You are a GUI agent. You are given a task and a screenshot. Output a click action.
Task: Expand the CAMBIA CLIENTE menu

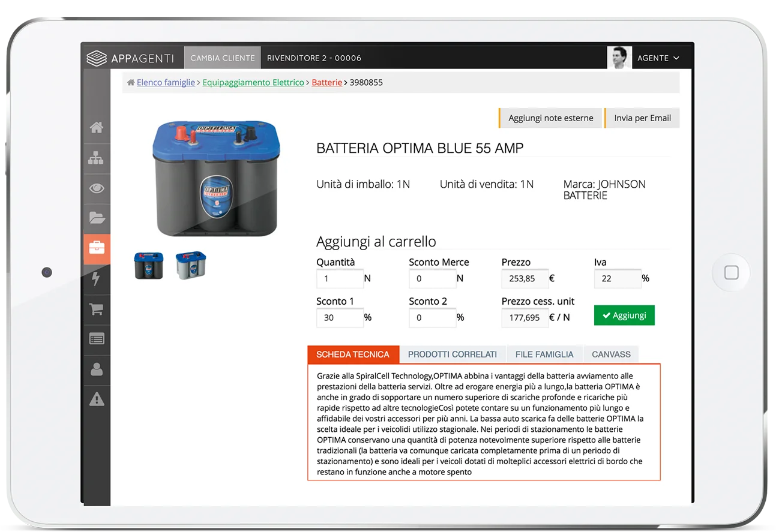(222, 58)
